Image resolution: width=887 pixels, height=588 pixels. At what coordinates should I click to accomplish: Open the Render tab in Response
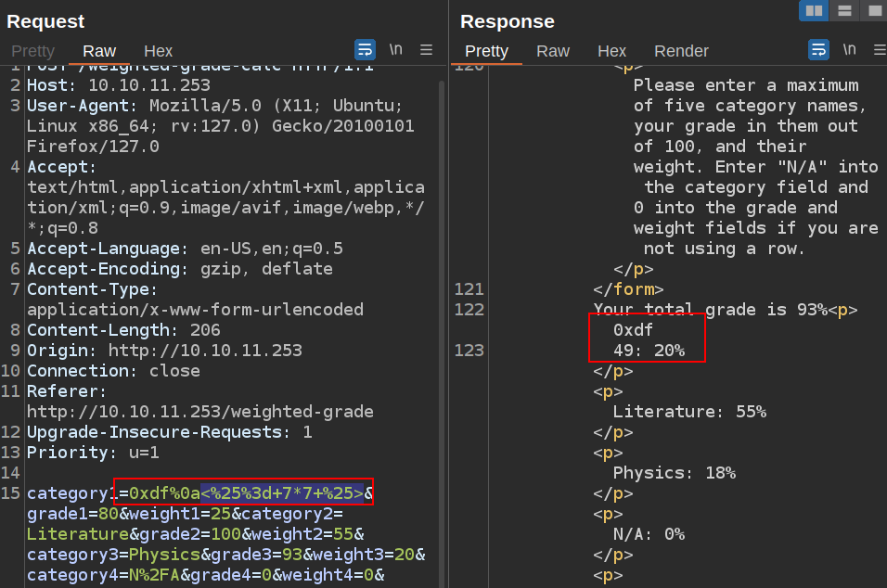tap(681, 51)
